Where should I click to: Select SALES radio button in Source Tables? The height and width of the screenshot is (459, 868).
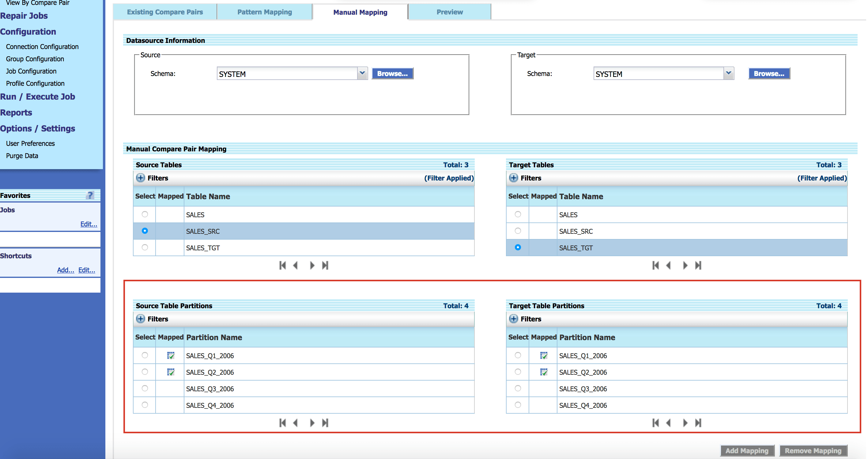pos(145,214)
